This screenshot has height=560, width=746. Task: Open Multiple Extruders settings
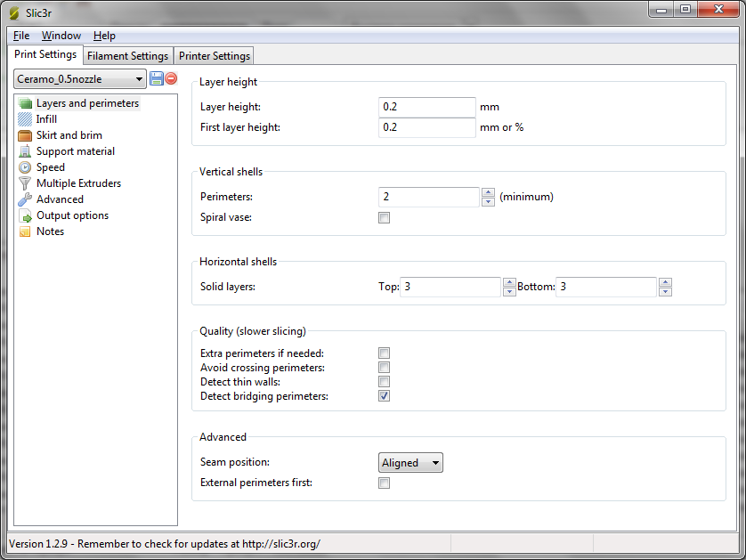point(79,183)
